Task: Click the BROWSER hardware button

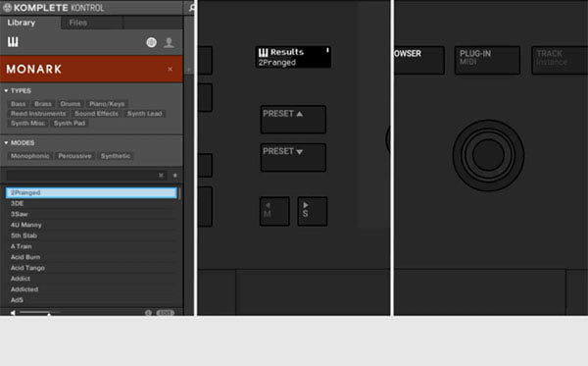Action: click(418, 60)
